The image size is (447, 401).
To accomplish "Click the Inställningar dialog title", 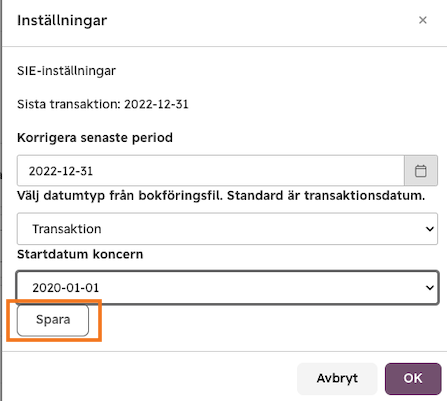I will (62, 21).
